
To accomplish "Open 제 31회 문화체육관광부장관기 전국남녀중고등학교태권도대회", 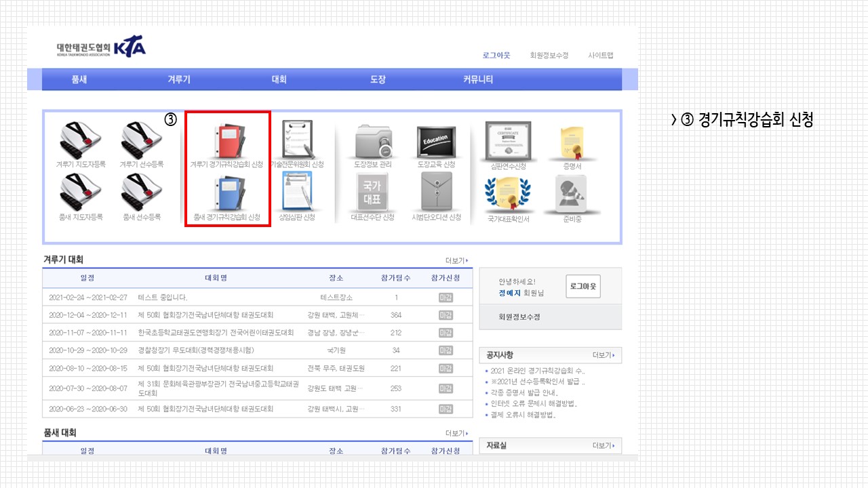I will click(218, 388).
